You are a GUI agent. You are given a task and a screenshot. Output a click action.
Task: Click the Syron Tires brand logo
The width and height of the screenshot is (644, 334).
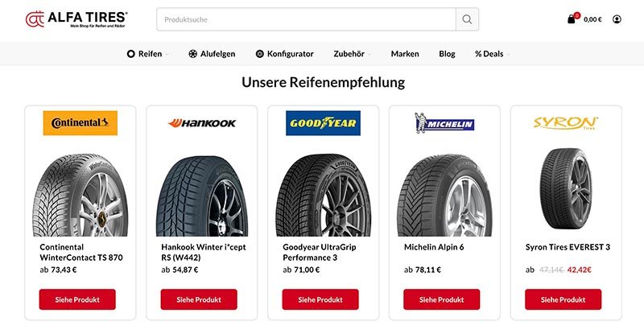[x=566, y=123]
